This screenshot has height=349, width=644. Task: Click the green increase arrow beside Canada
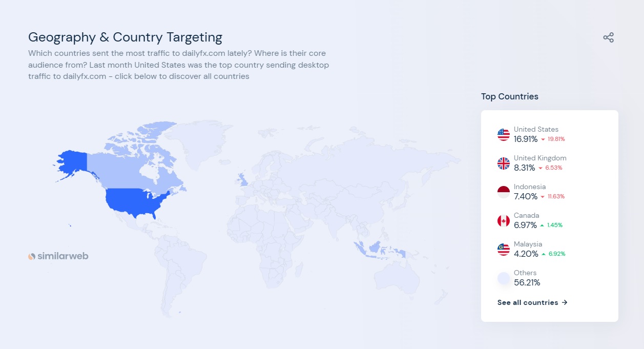pyautogui.click(x=543, y=224)
